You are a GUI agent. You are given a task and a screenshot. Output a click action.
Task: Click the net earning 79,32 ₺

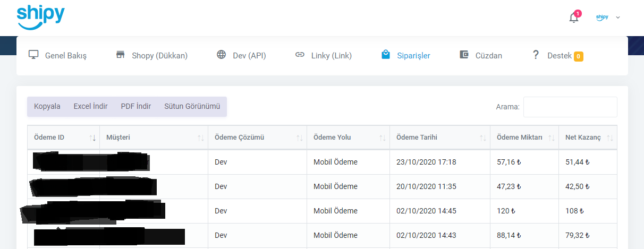[577, 235]
